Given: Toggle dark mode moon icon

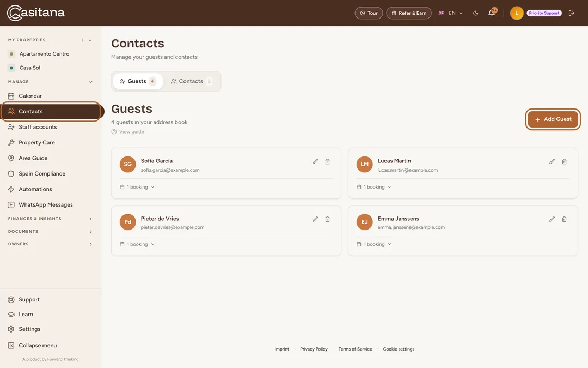Looking at the screenshot, I should point(475,13).
